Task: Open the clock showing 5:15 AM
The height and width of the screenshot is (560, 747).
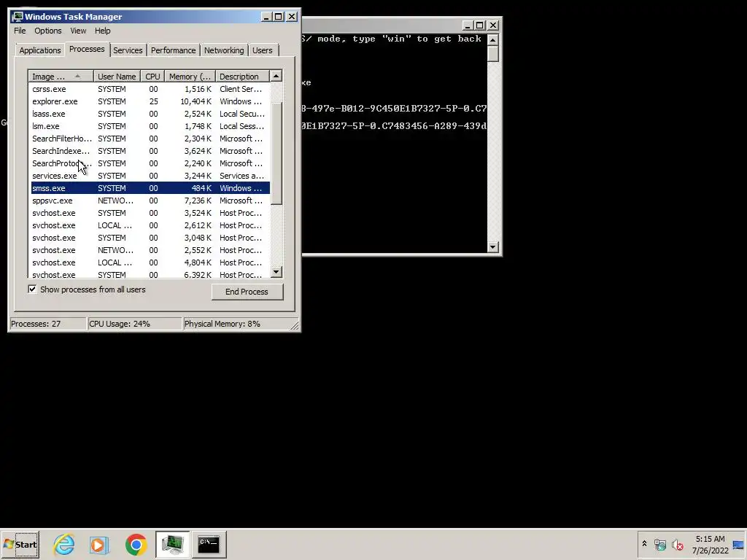Action: click(x=710, y=544)
